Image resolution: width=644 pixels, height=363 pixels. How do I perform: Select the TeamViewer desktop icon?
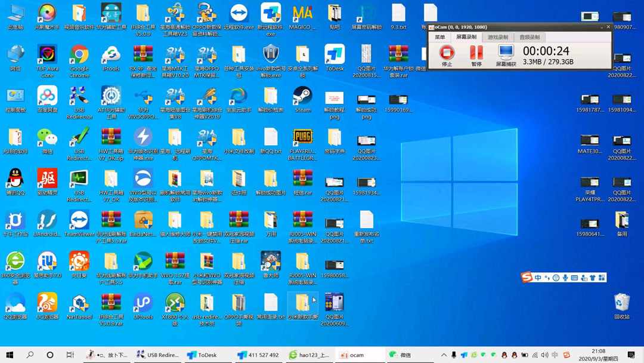[x=79, y=223]
